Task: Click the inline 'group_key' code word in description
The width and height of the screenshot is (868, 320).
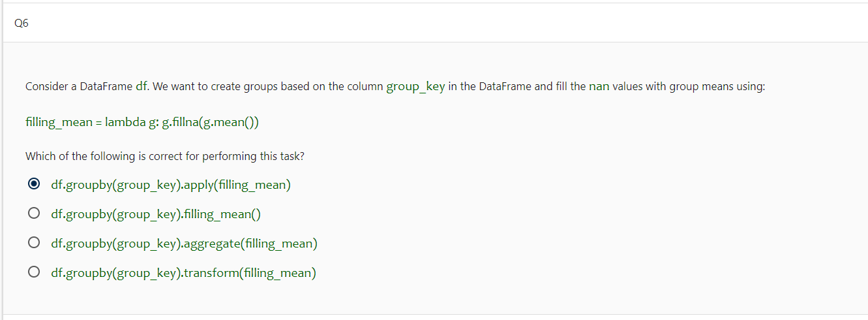Action: point(416,87)
